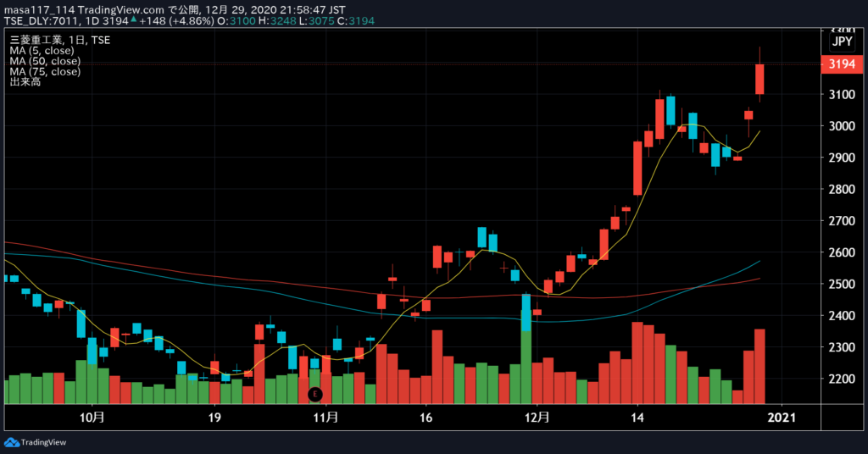The image size is (868, 454).
Task: Click the 2700 price axis label
Action: 842,220
